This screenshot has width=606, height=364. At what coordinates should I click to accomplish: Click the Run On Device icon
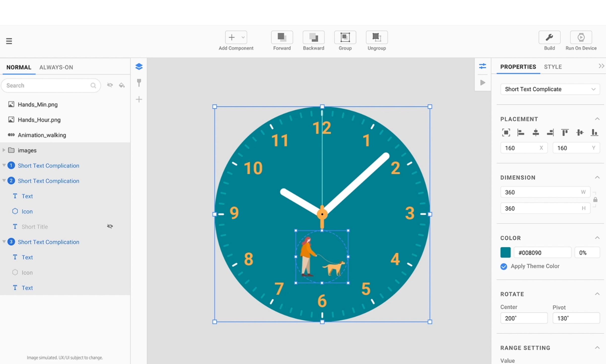(x=581, y=37)
